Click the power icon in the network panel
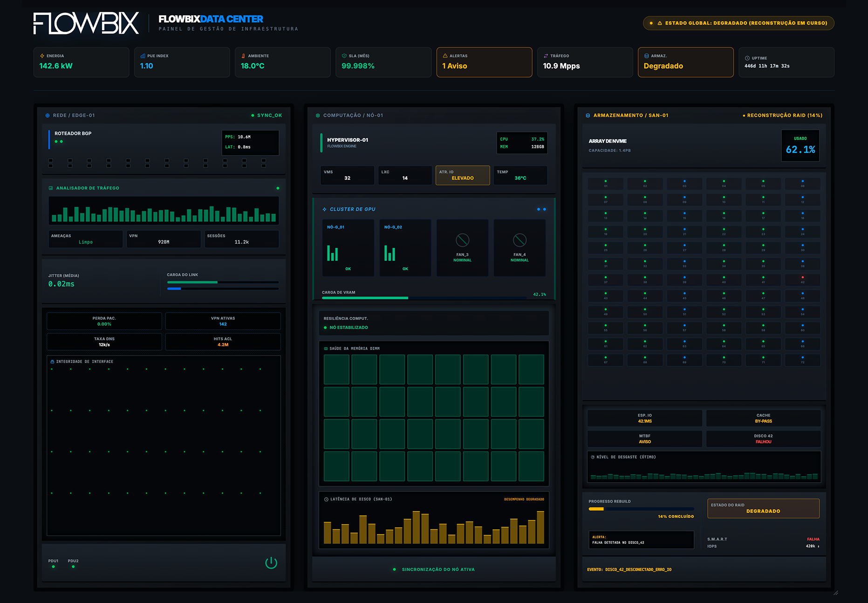Viewport: 868px width, 603px height. 271,563
